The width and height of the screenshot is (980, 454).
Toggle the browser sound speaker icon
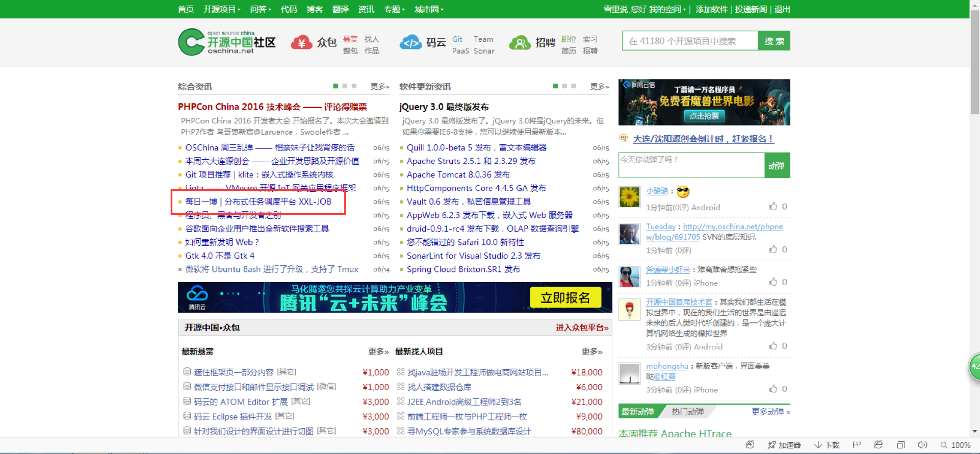click(x=922, y=445)
